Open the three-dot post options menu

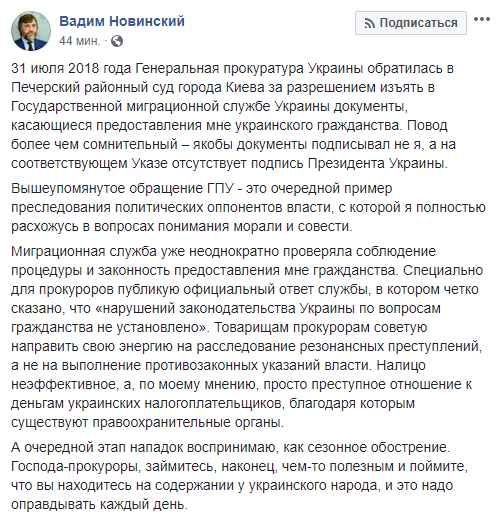coord(482,19)
